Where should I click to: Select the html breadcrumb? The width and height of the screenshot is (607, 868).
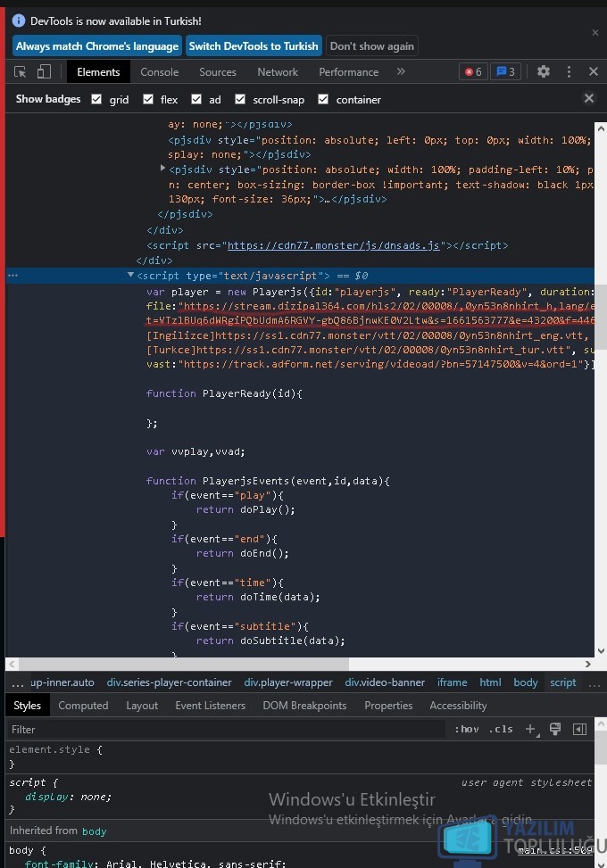[490, 682]
